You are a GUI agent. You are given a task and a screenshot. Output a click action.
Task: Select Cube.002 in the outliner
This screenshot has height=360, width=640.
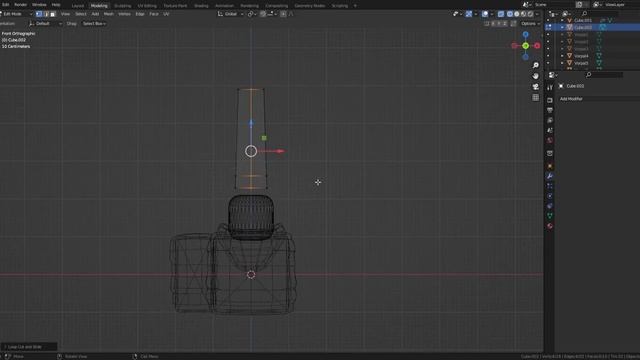coord(583,27)
